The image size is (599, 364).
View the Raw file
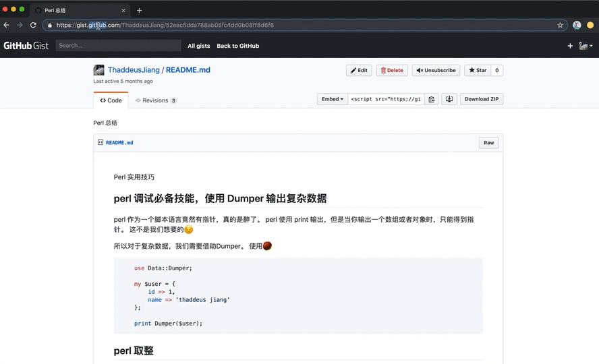(488, 143)
